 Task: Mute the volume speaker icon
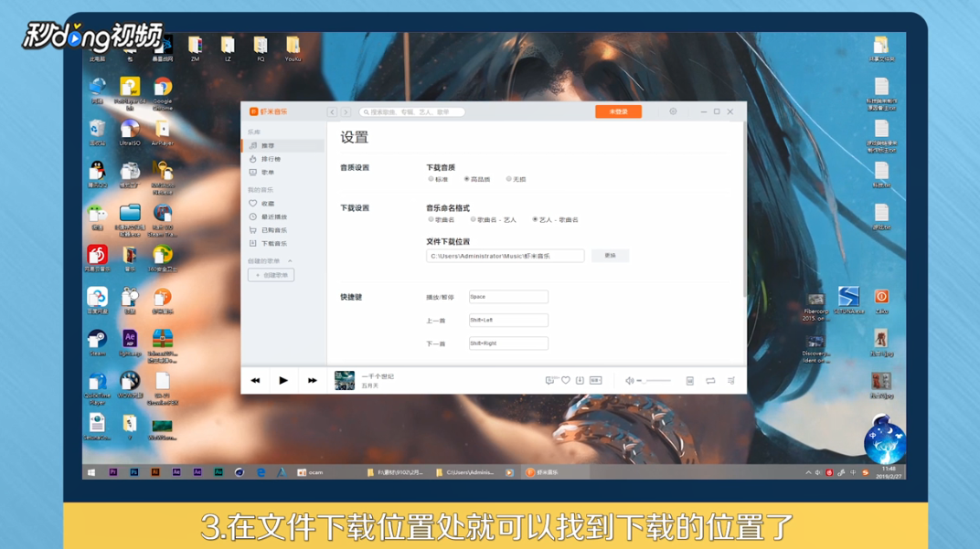(629, 380)
